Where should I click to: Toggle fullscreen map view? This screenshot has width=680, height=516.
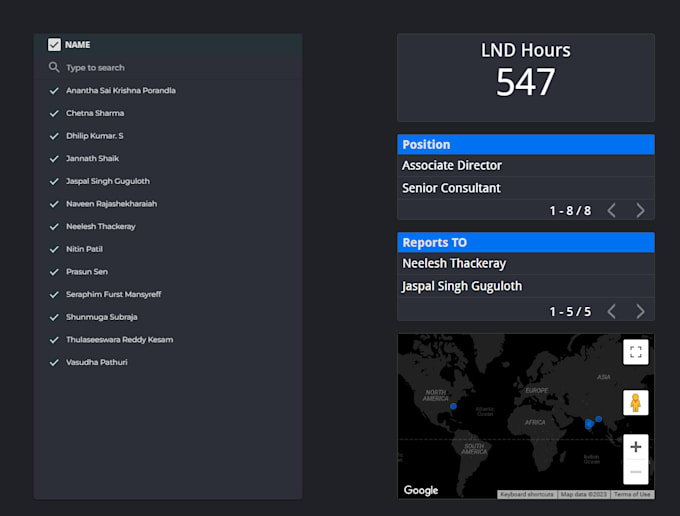(x=636, y=352)
